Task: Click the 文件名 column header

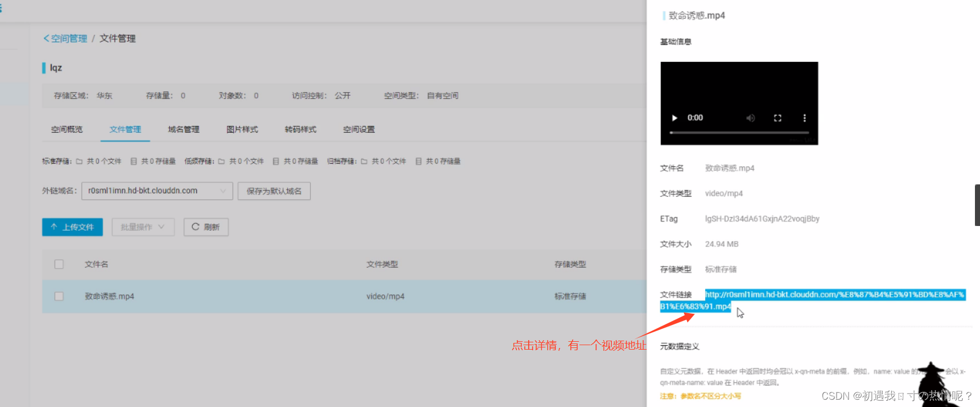Action: (x=97, y=264)
